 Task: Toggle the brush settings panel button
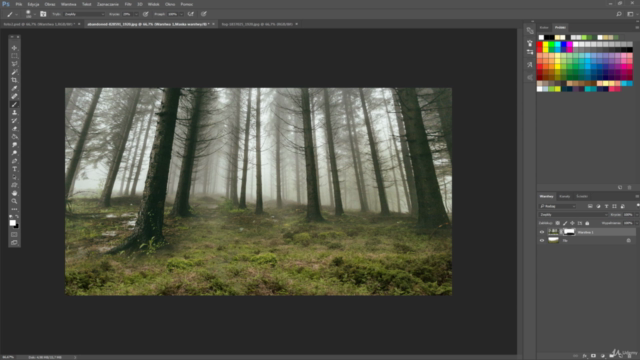point(43,14)
